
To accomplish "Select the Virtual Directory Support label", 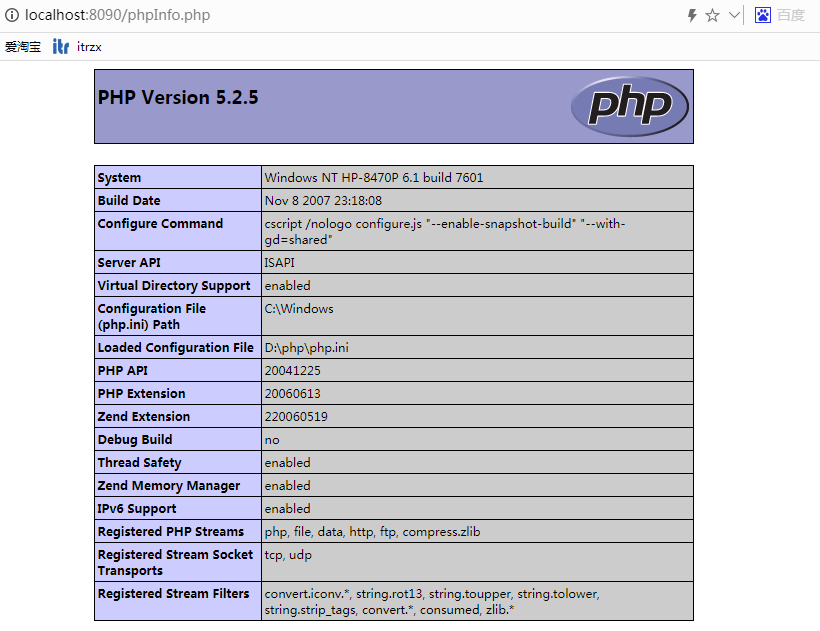I will coord(174,286).
